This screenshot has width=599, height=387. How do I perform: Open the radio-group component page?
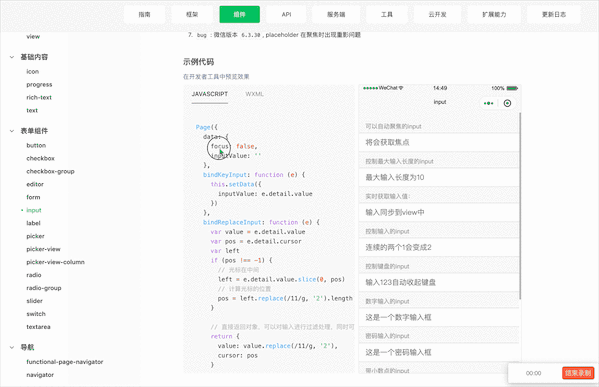pyautogui.click(x=44, y=288)
